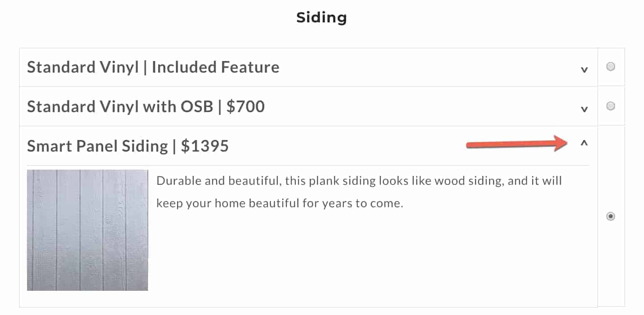Click the "Smart Panel Siding" name text
The image size is (644, 315).
pyautogui.click(x=97, y=146)
